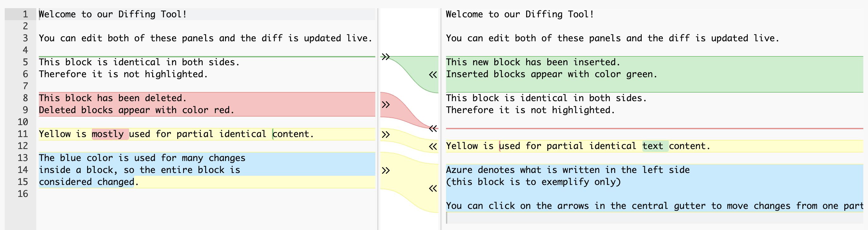Image resolution: width=868 pixels, height=230 pixels.
Task: Place cursor in 'Azure denotes what is written' line
Action: 568,170
